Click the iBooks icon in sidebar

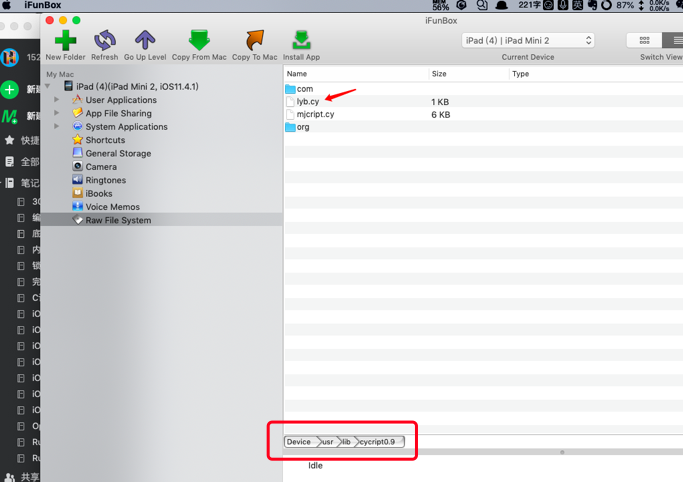click(x=78, y=193)
